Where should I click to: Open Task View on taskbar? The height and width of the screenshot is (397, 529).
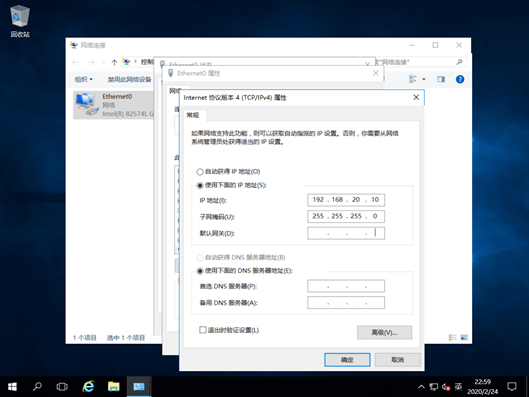(x=62, y=387)
